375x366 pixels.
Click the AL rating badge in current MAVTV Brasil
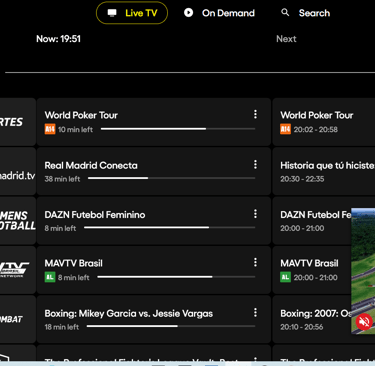point(50,277)
